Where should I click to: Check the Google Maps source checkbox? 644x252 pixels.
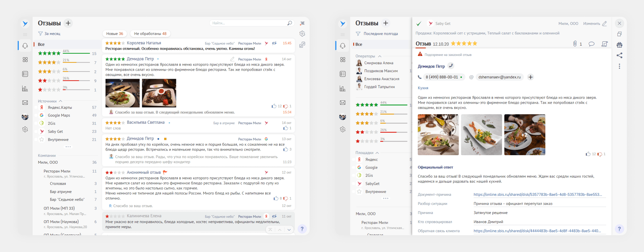(x=36, y=115)
